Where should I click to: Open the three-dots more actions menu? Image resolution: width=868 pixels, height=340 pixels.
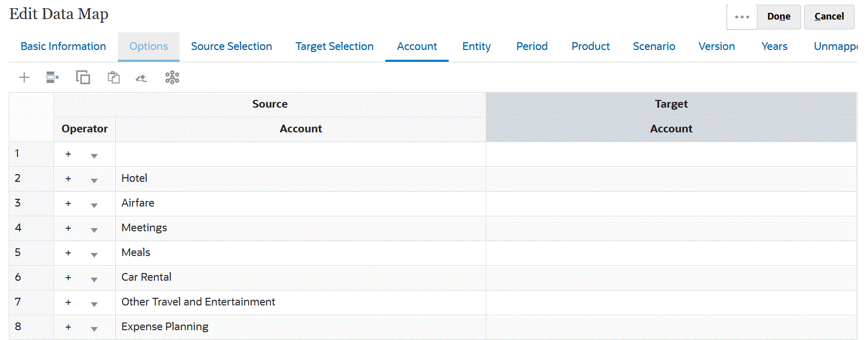[x=741, y=17]
